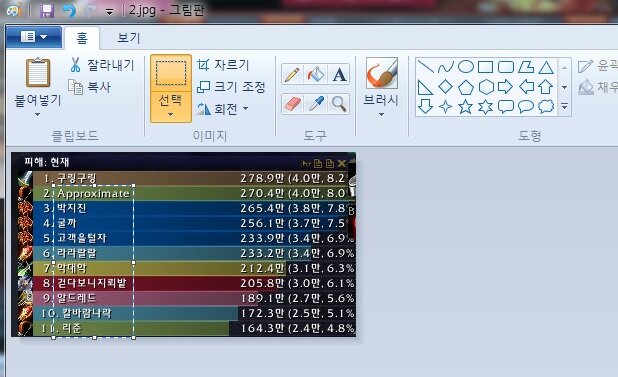
Task: Expand the 회전 rotate dropdown
Action: click(246, 108)
